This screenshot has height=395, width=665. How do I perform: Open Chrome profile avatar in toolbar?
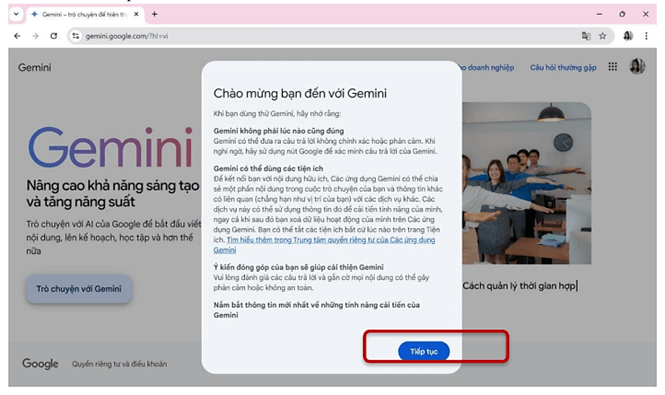[x=628, y=36]
